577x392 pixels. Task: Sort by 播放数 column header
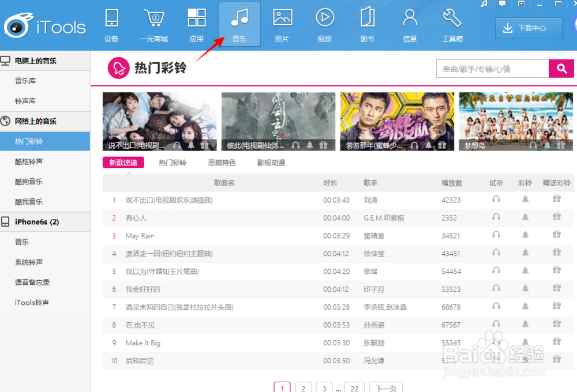pyautogui.click(x=452, y=183)
